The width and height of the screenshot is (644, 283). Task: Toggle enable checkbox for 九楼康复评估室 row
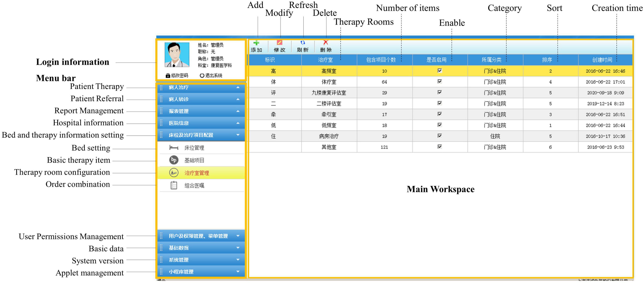[x=440, y=92]
